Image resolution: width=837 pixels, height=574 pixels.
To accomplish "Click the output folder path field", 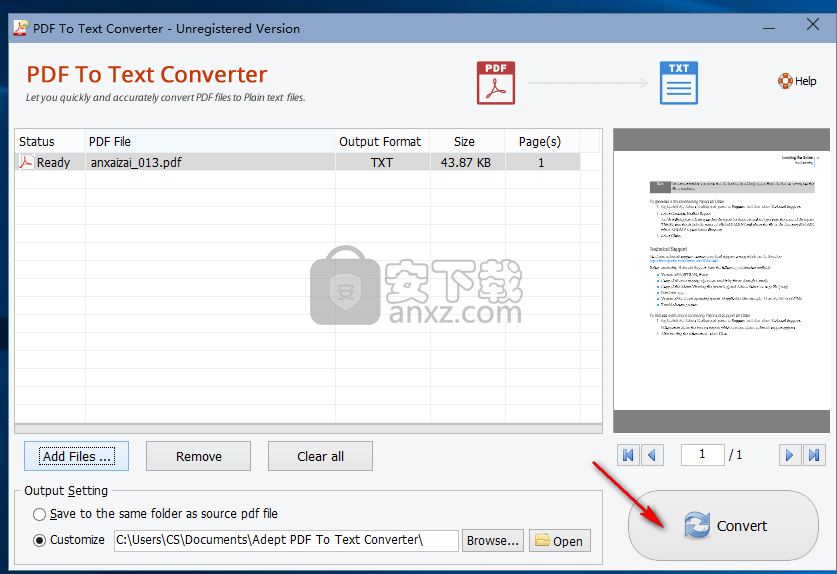I will point(286,540).
